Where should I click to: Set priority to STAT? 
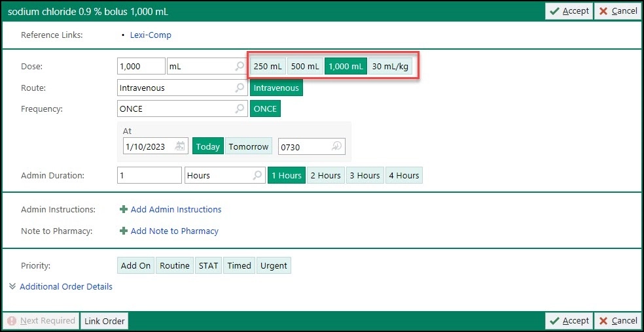coord(208,265)
